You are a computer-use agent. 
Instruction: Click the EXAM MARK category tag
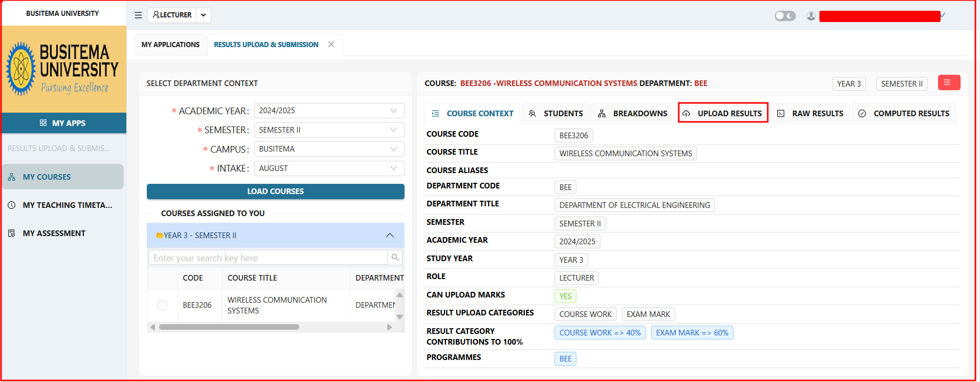tap(649, 314)
